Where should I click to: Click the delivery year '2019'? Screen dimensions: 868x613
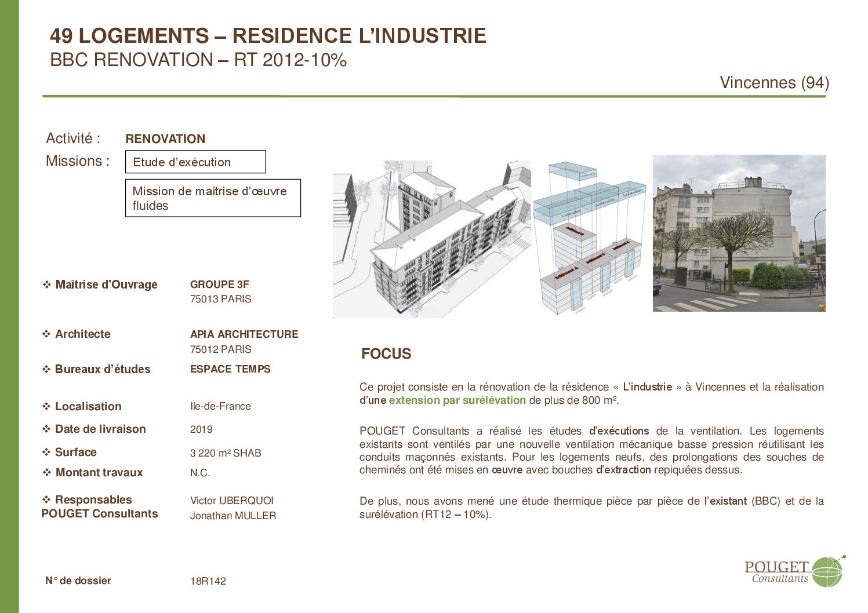tap(201, 430)
